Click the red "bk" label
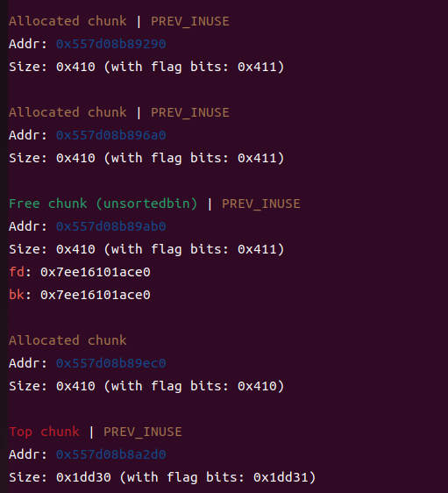 point(17,295)
